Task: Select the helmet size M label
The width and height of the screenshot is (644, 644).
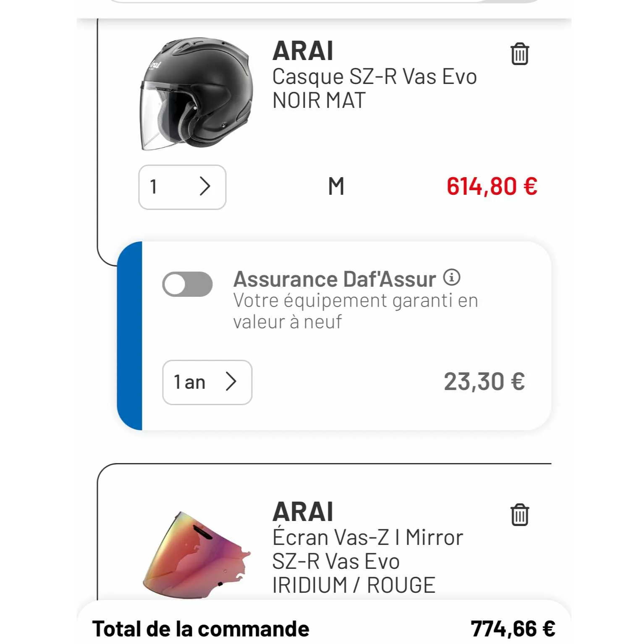Action: tap(336, 186)
